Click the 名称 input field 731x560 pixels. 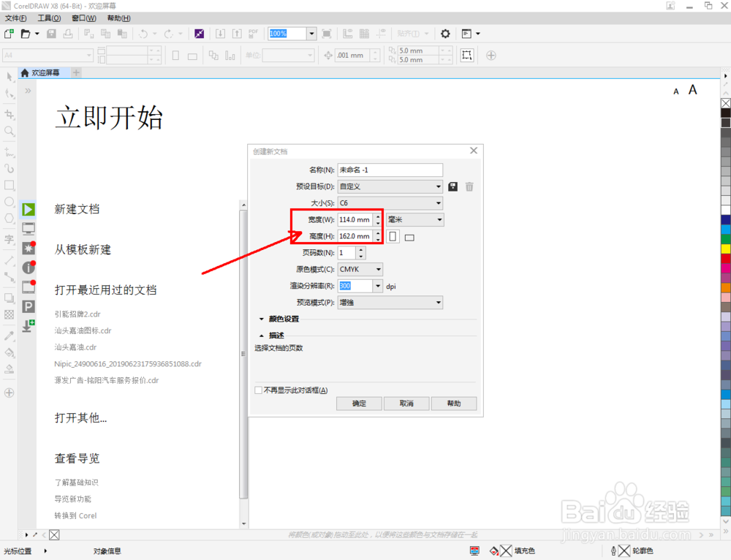(390, 170)
